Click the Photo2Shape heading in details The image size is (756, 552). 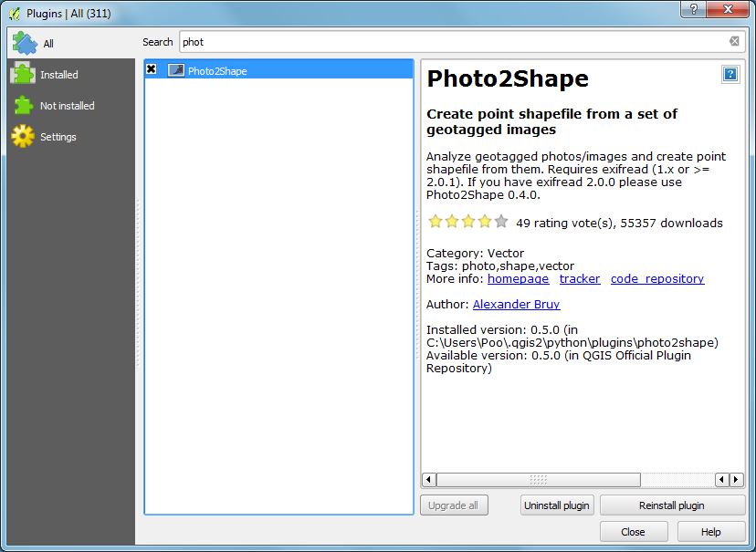pyautogui.click(x=508, y=78)
